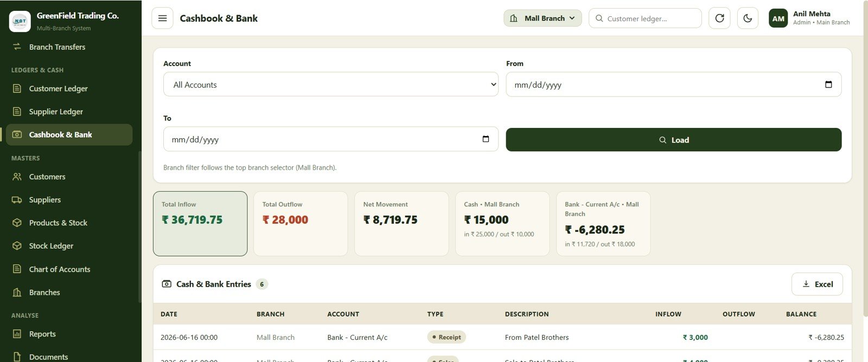Click the To date input field
This screenshot has height=362, width=868.
click(x=331, y=139)
